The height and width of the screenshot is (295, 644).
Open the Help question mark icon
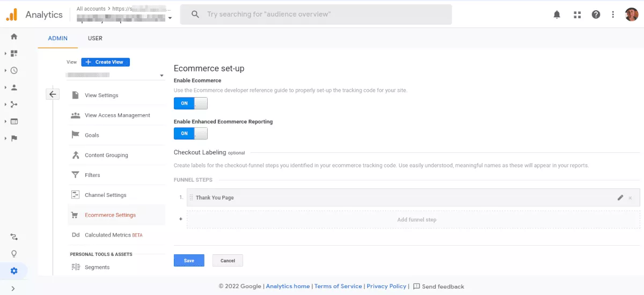click(x=596, y=14)
